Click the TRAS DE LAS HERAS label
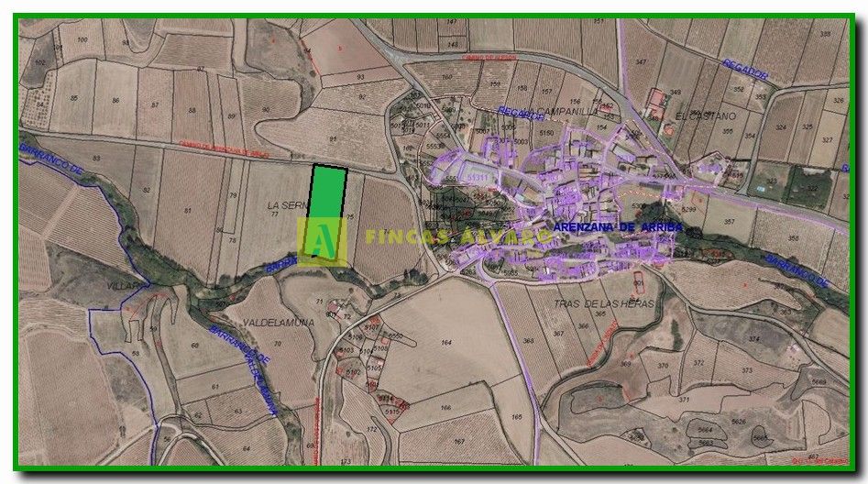 (595, 302)
